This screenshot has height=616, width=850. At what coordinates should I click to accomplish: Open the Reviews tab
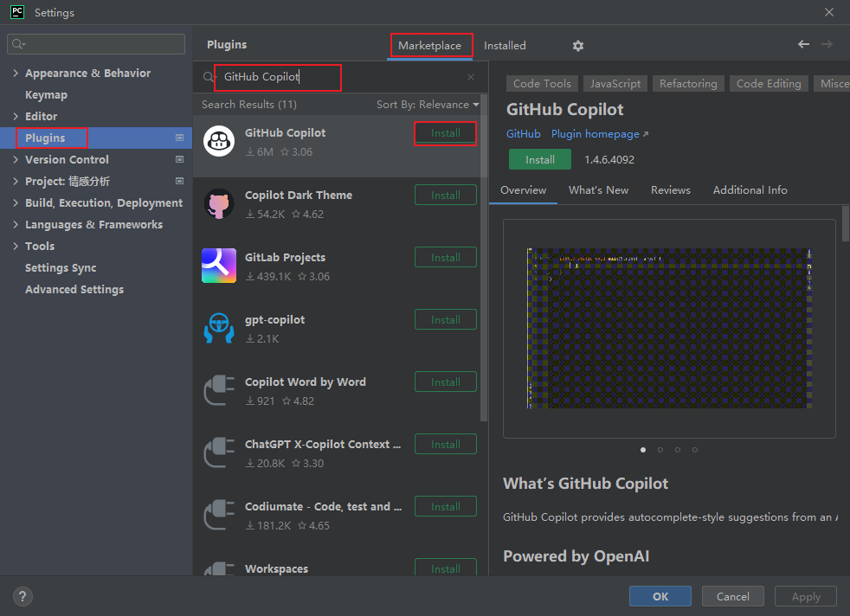(671, 190)
